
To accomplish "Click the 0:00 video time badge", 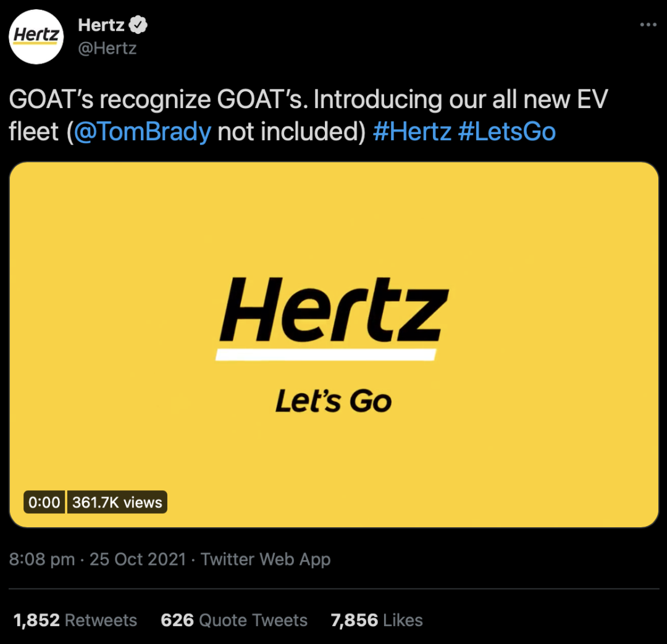I will pyautogui.click(x=44, y=503).
